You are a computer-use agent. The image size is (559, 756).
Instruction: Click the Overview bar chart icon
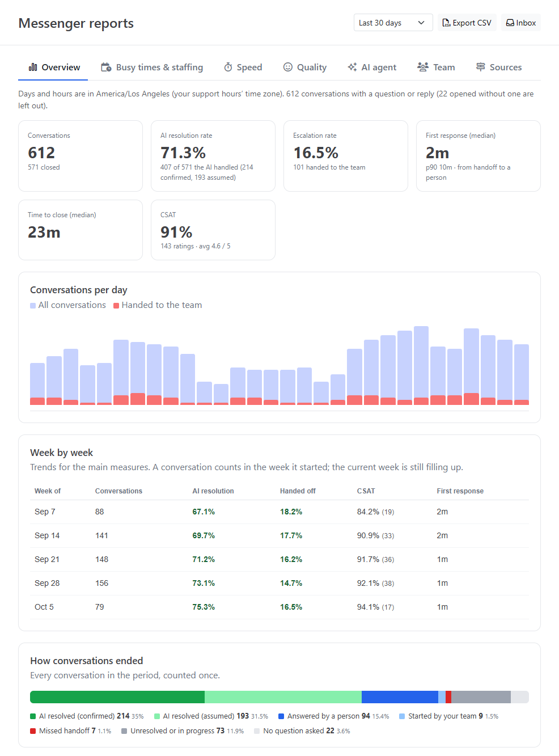coord(33,67)
